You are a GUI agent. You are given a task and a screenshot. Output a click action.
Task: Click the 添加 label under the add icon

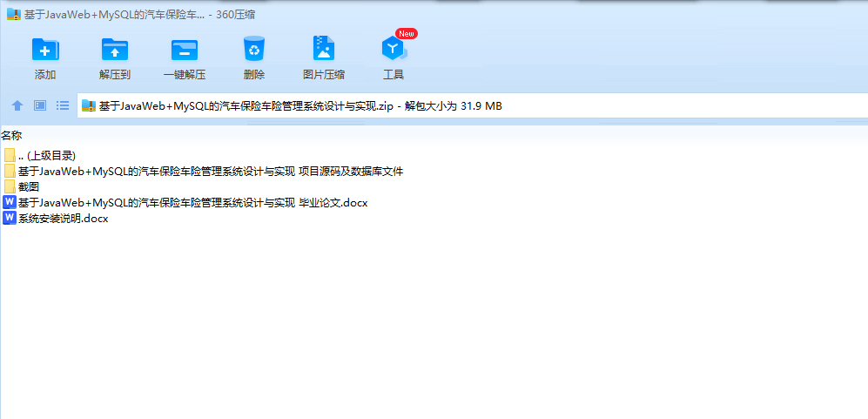(45, 75)
